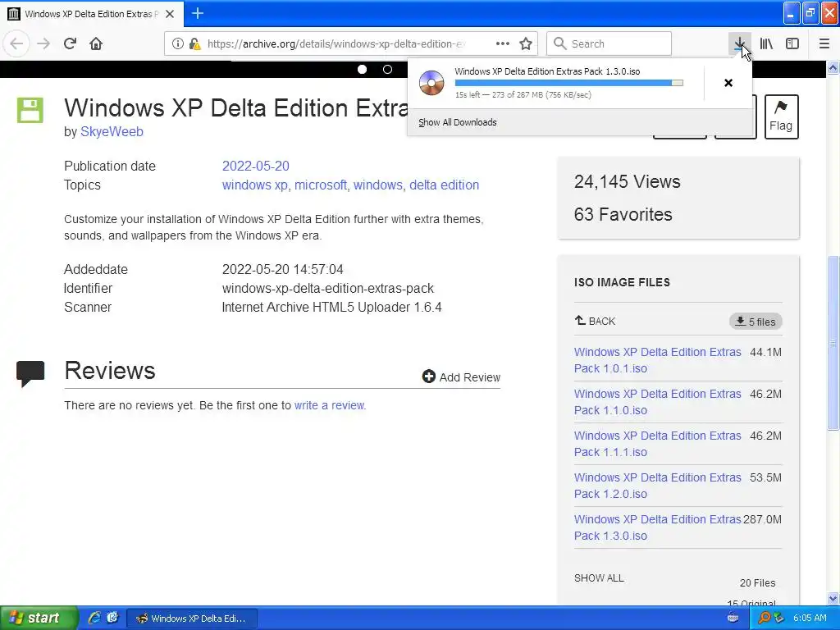This screenshot has height=630, width=840.
Task: Click the green floppy software icon
Action: click(30, 111)
